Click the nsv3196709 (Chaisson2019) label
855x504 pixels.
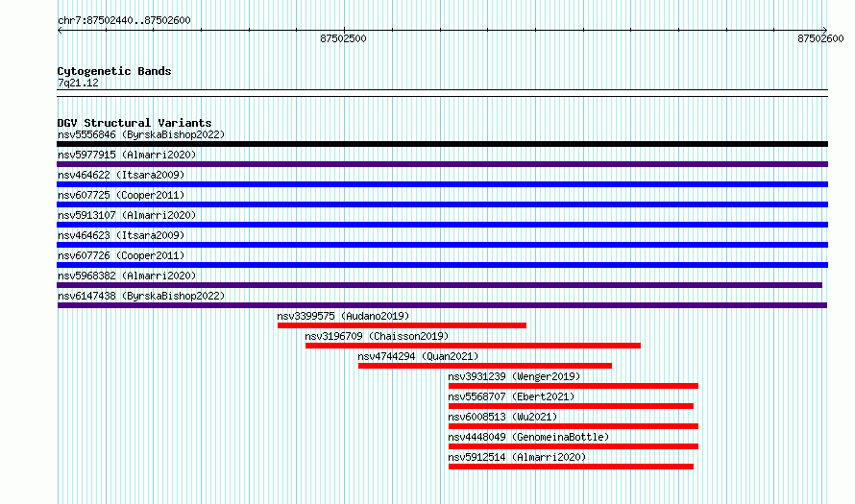coord(377,336)
